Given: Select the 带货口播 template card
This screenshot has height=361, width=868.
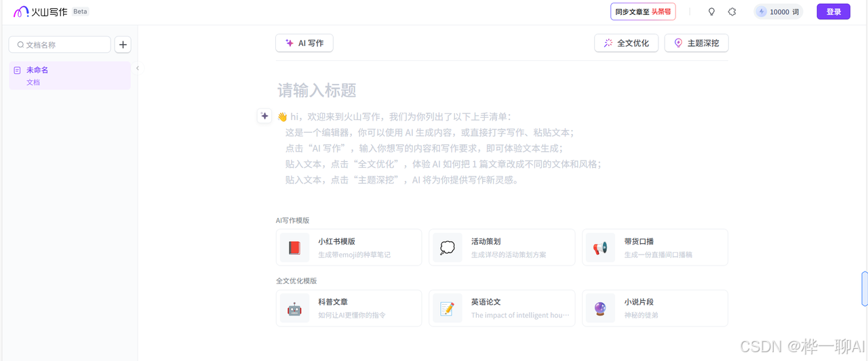Looking at the screenshot, I should [655, 247].
